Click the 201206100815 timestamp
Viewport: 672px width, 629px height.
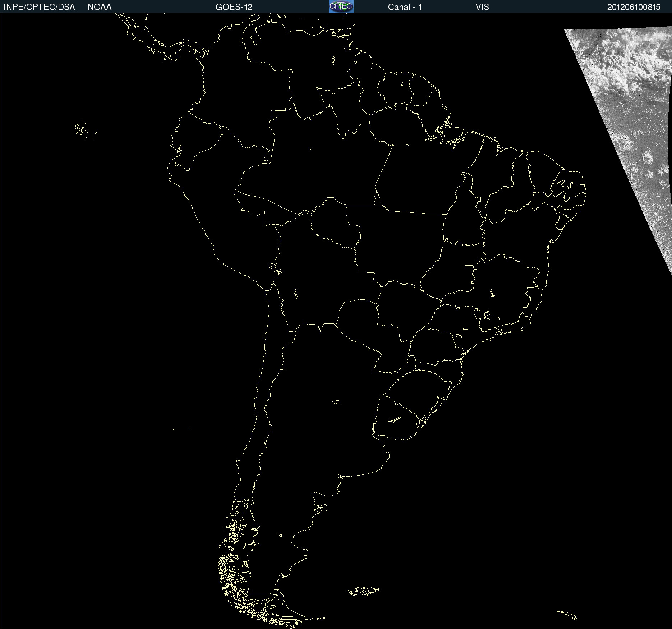(634, 7)
